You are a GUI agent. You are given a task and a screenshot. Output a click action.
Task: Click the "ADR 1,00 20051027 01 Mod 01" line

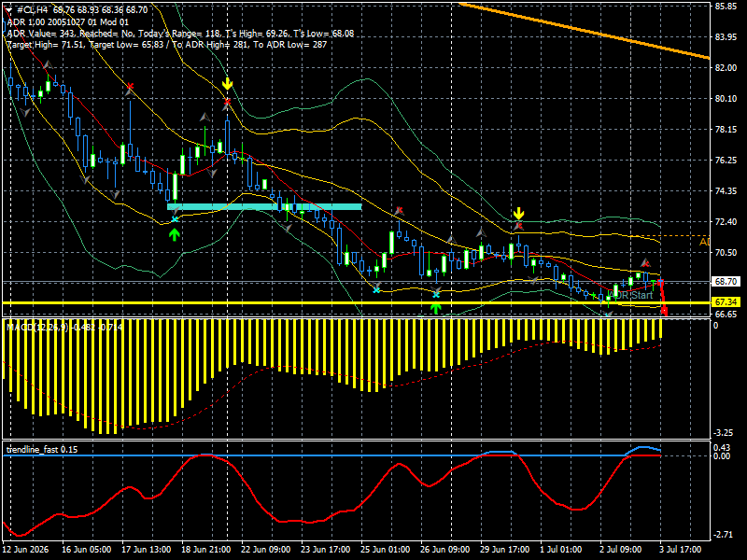[68, 21]
